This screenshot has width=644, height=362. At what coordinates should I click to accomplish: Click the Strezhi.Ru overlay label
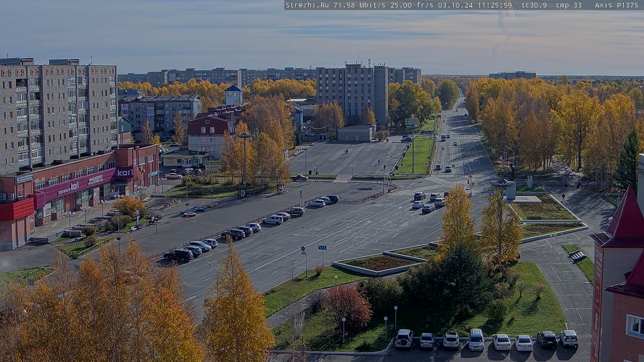307,5
